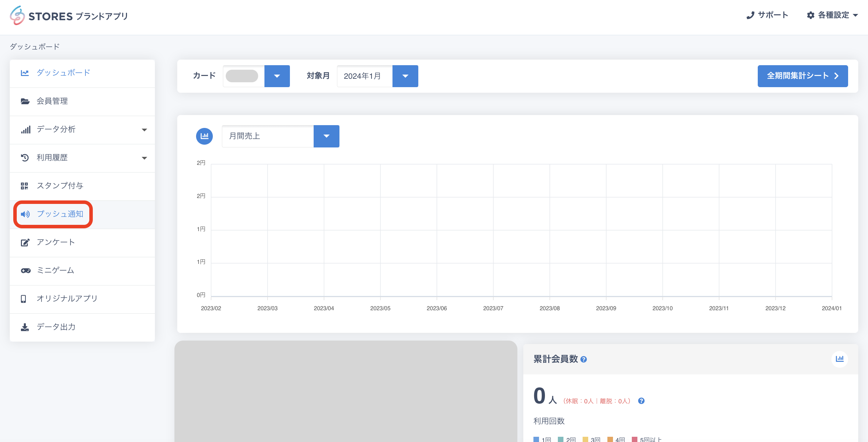Viewport: 868px width, 442px height.
Task: Click the プッシュ通知 speaker icon
Action: point(25,214)
